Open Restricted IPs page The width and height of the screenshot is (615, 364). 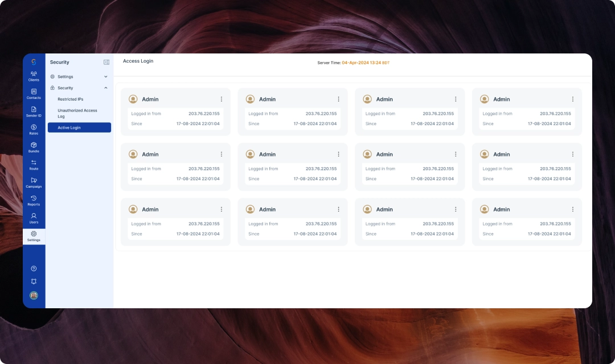point(71,99)
